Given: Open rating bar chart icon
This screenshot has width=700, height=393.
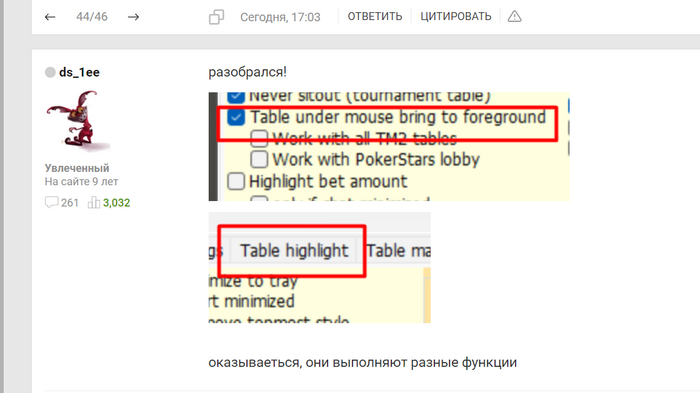Looking at the screenshot, I should tap(94, 202).
